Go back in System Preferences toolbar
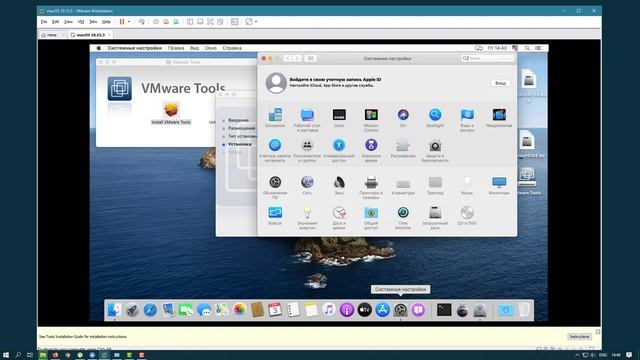Image resolution: width=640 pixels, height=360 pixels. pos(288,58)
